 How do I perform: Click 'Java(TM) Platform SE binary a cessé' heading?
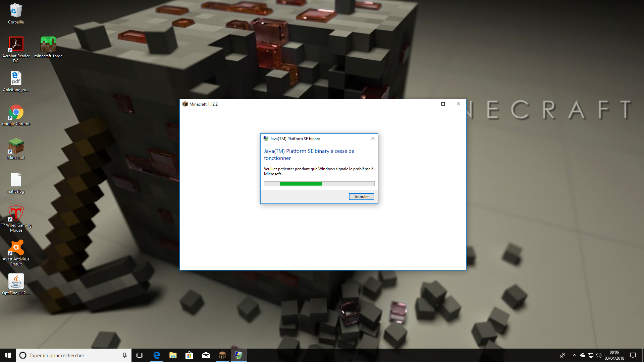coord(309,155)
